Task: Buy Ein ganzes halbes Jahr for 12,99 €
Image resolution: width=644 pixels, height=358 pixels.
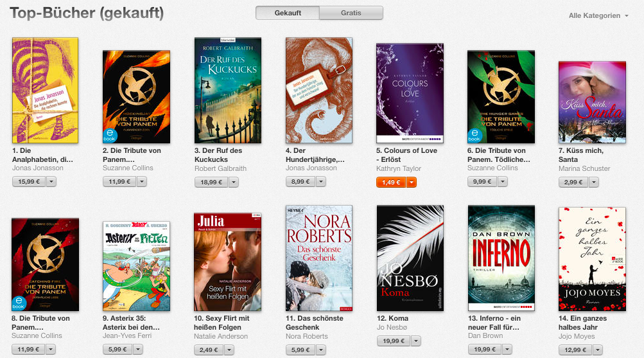Action: pyautogui.click(x=574, y=350)
